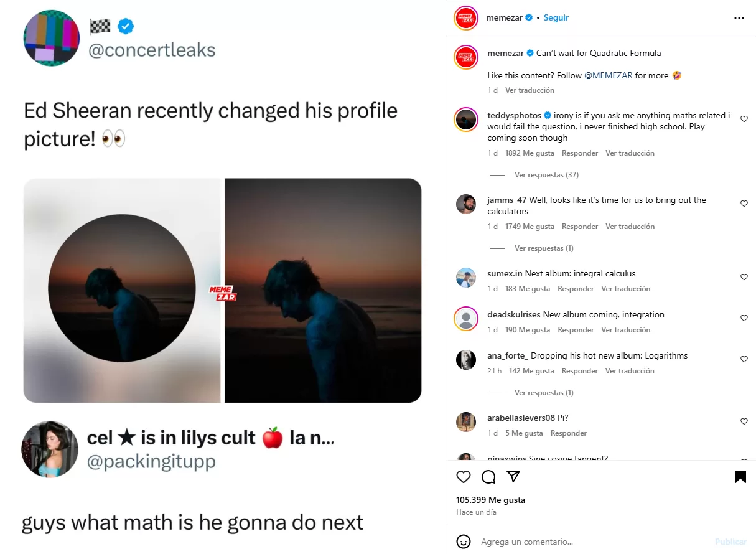
Task: Open memezar's profile avatar at the top
Action: (466, 18)
